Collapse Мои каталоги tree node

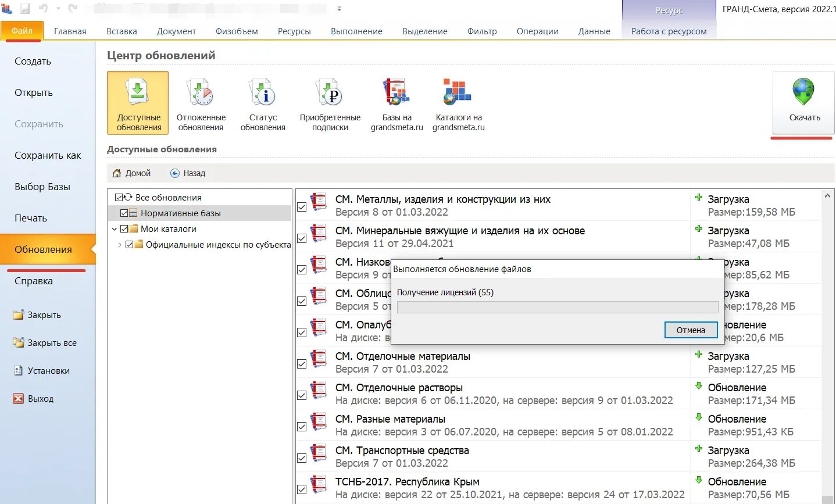coord(115,229)
